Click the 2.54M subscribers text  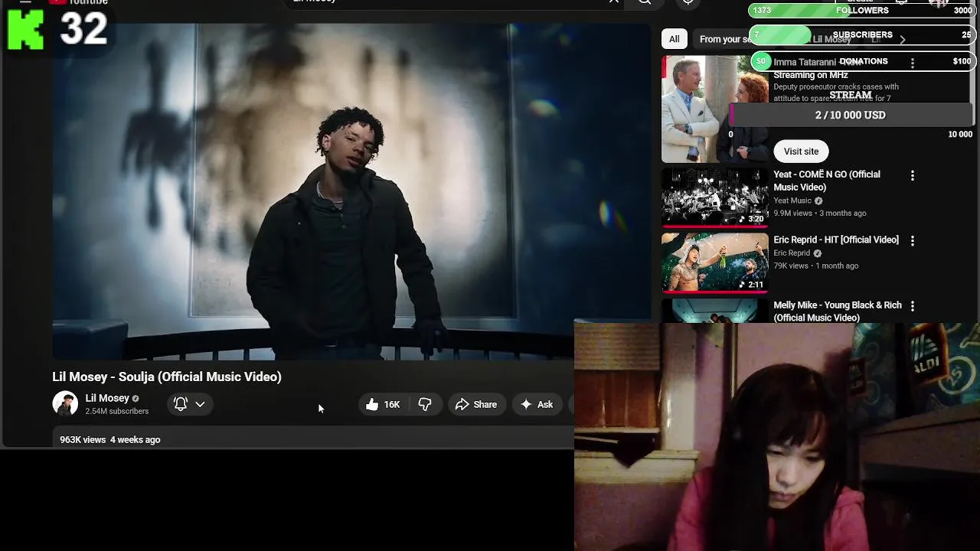coord(117,412)
